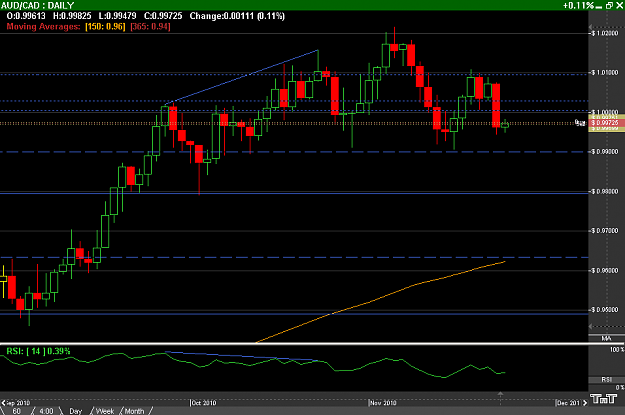
Task: Click the MA panel label button
Action: coord(606,338)
